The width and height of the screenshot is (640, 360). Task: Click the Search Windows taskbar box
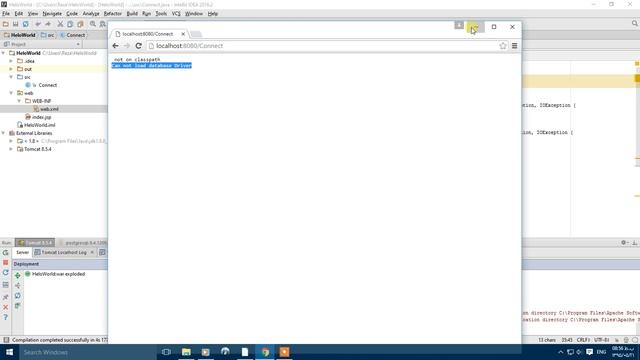88,352
